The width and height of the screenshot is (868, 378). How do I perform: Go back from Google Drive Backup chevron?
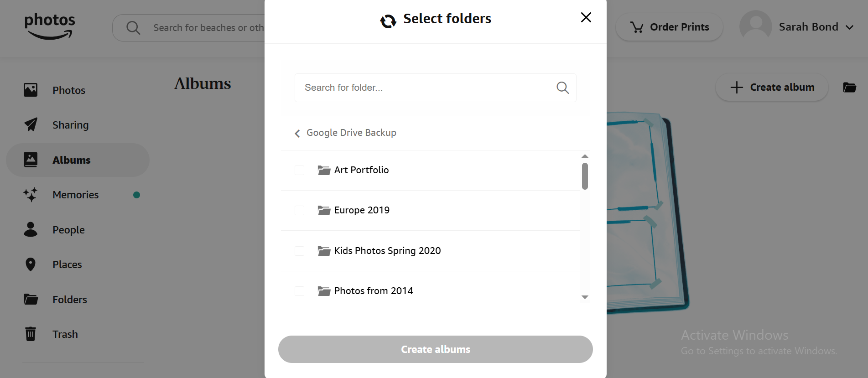click(297, 133)
